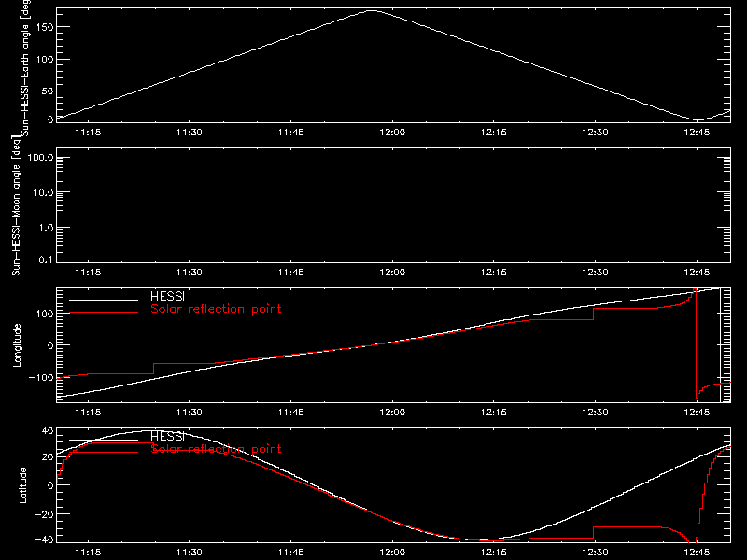Image resolution: width=747 pixels, height=560 pixels.
Task: Click the 12:30 time label under Latitude plot
Action: (x=595, y=552)
